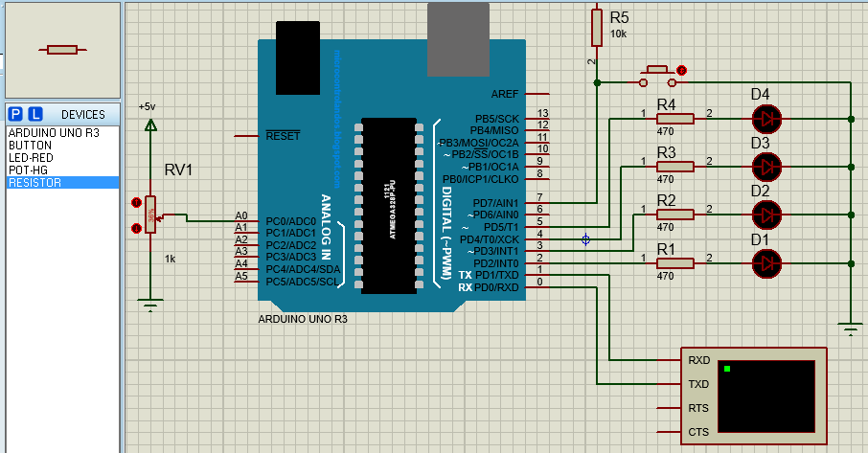
Task: Click the Arduino power jack
Action: tap(298, 58)
